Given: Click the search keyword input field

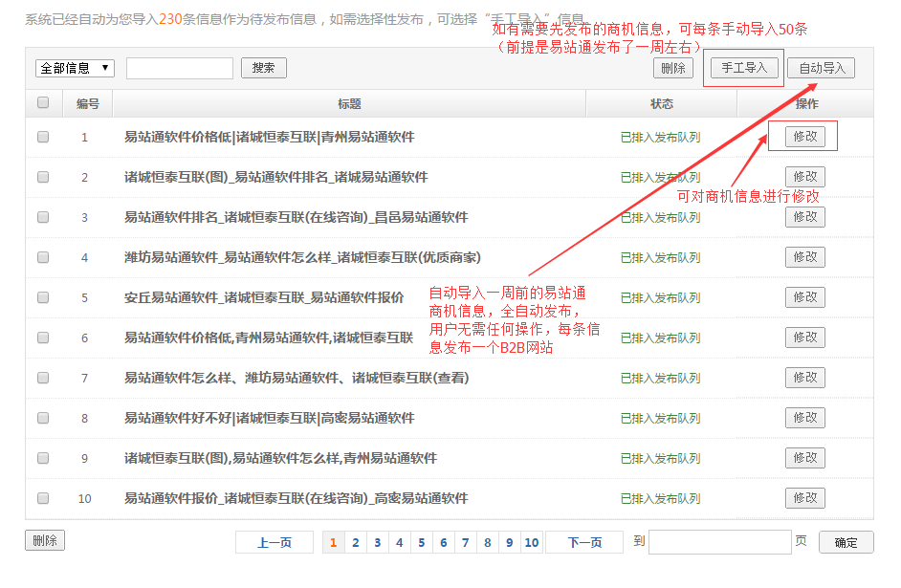Looking at the screenshot, I should tap(180, 68).
